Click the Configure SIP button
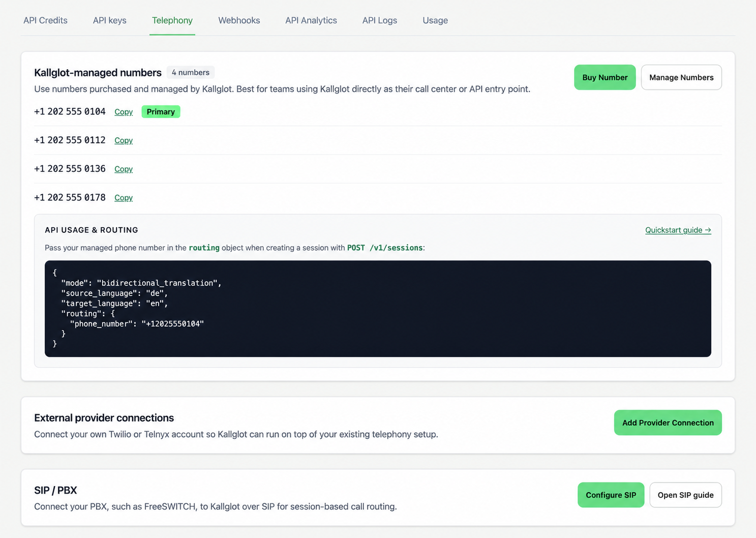756x538 pixels. coord(611,495)
